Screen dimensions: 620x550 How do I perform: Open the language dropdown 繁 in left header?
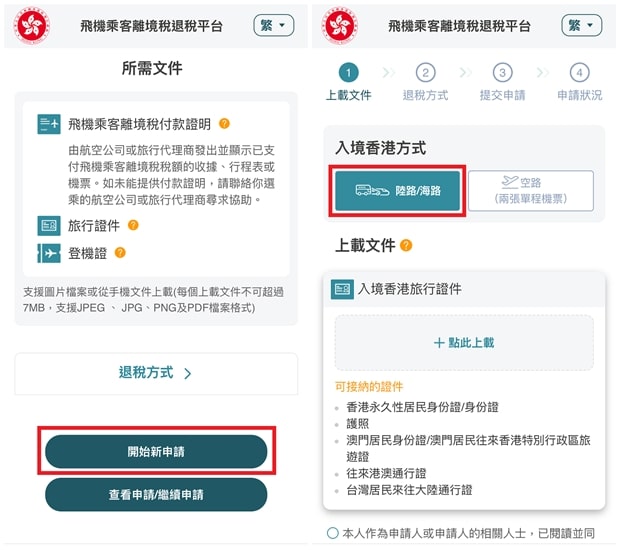pos(273,25)
